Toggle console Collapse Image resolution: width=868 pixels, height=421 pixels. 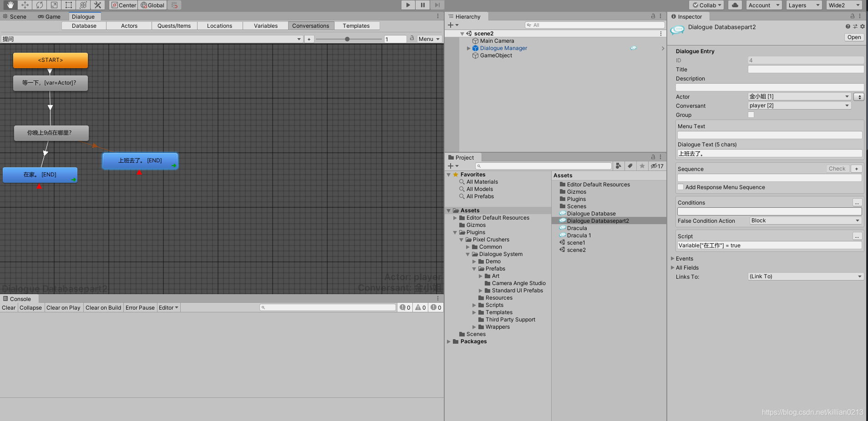tap(30, 308)
